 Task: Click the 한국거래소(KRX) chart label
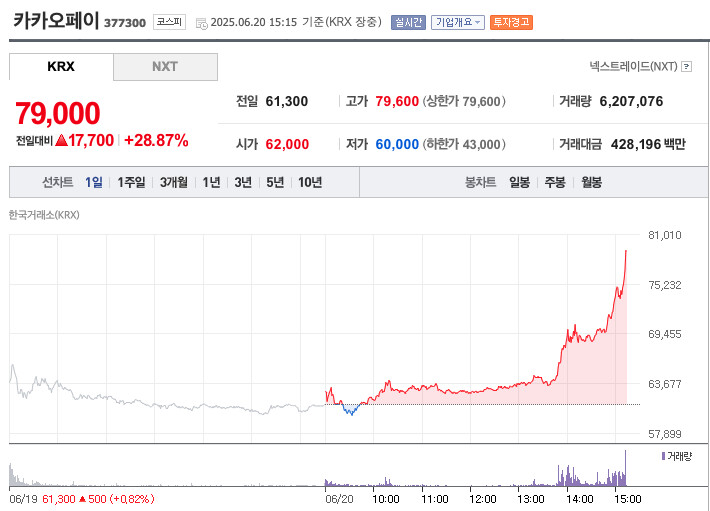(44, 215)
